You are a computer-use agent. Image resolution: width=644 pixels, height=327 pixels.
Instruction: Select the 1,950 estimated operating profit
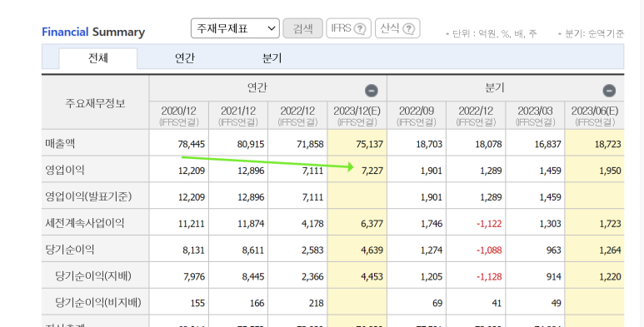(610, 171)
